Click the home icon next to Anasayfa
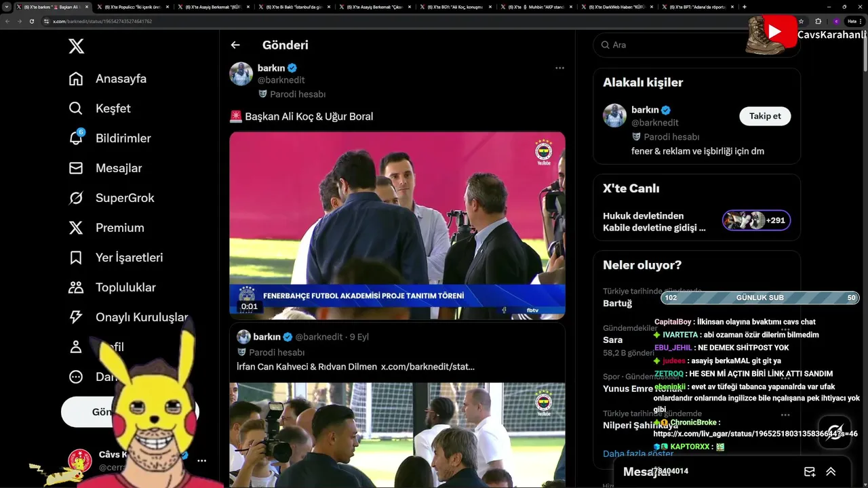Screen dimensions: 868x488 [x=76, y=79]
